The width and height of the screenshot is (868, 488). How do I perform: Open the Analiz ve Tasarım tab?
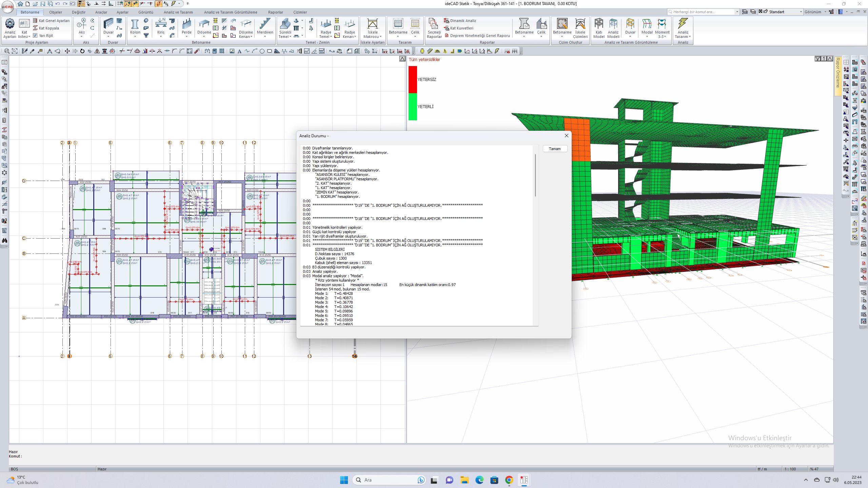pos(178,12)
